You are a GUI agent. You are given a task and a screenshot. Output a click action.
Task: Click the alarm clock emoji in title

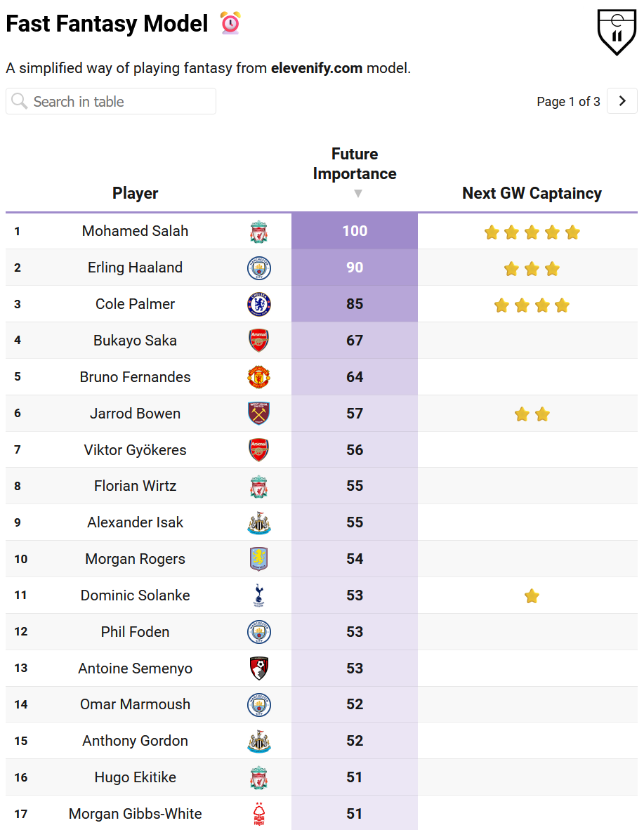pos(230,23)
